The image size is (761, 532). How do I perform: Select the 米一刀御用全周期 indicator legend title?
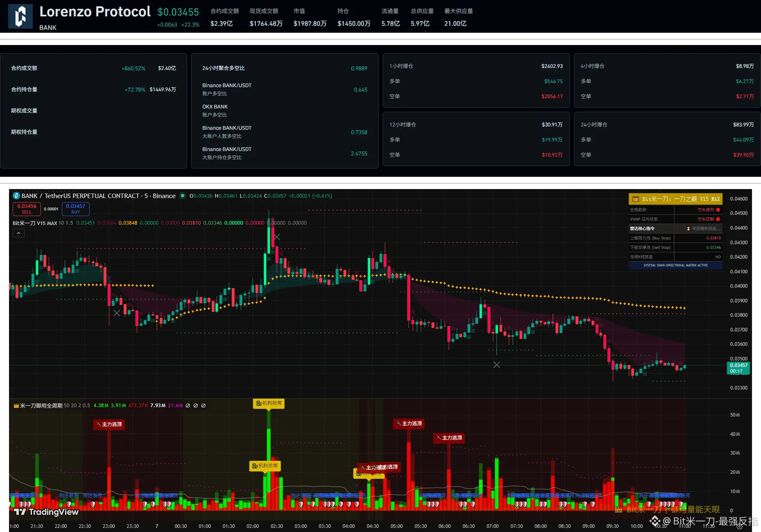click(41, 406)
